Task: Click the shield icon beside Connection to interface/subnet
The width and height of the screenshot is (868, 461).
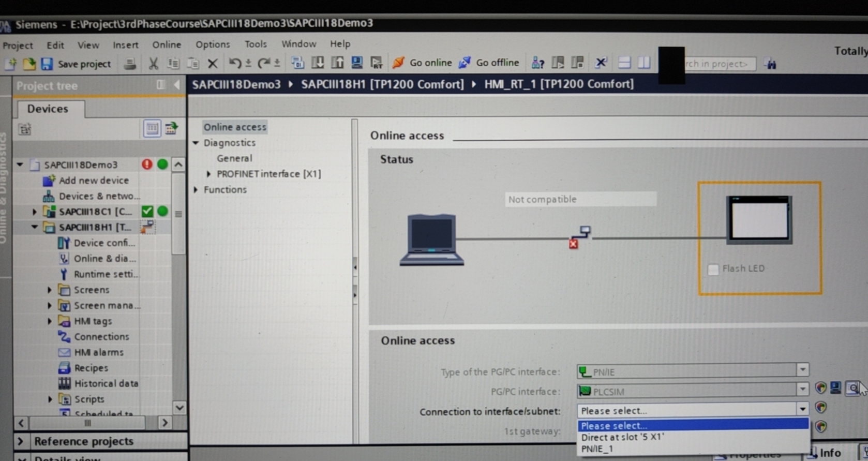Action: [820, 407]
